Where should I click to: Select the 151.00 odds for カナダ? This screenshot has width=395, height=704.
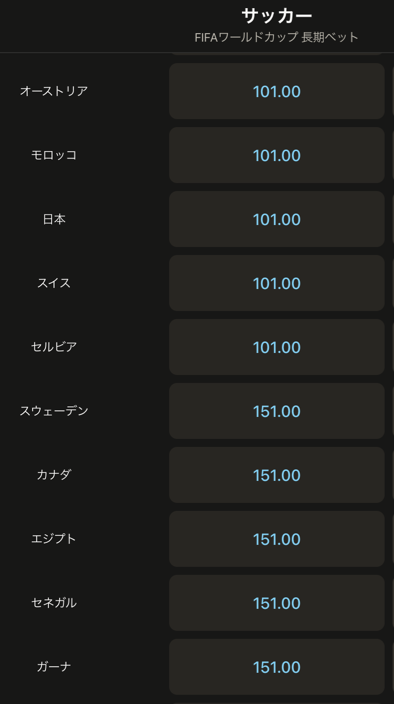pos(276,475)
